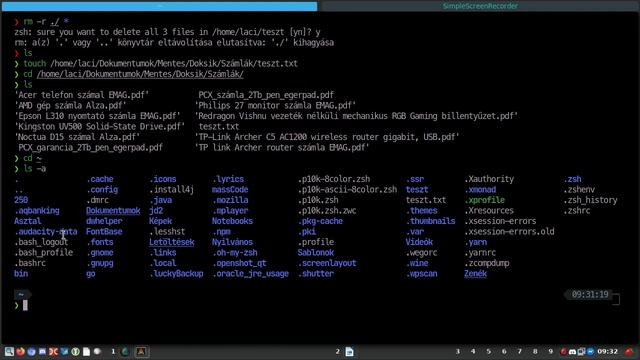The width and height of the screenshot is (640, 360).
Task: Click the grey sphere launcher icon
Action: pyautogui.click(x=97, y=351)
